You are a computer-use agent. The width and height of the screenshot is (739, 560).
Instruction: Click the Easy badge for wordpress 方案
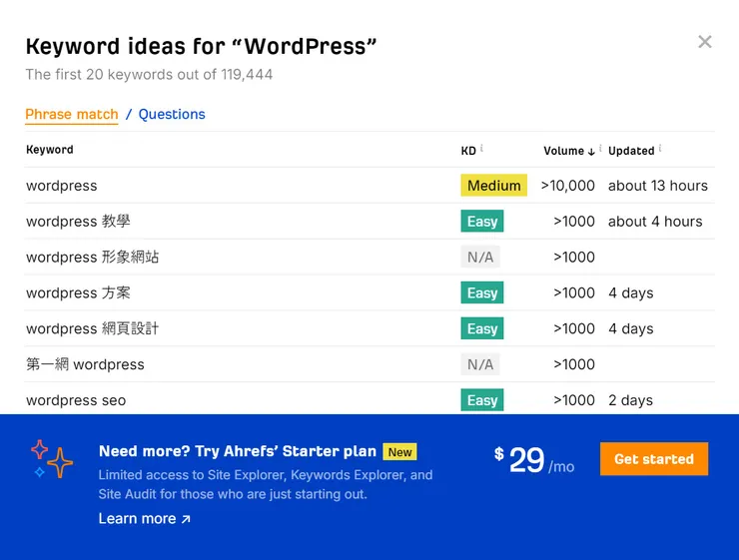pos(482,292)
